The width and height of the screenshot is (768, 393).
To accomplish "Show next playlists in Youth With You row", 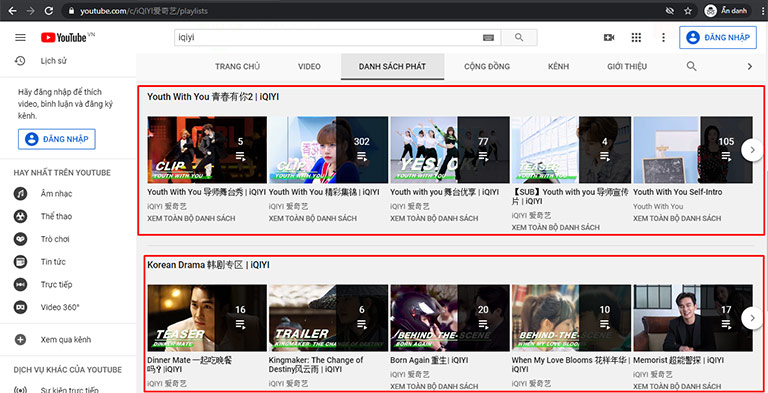I will click(x=752, y=150).
